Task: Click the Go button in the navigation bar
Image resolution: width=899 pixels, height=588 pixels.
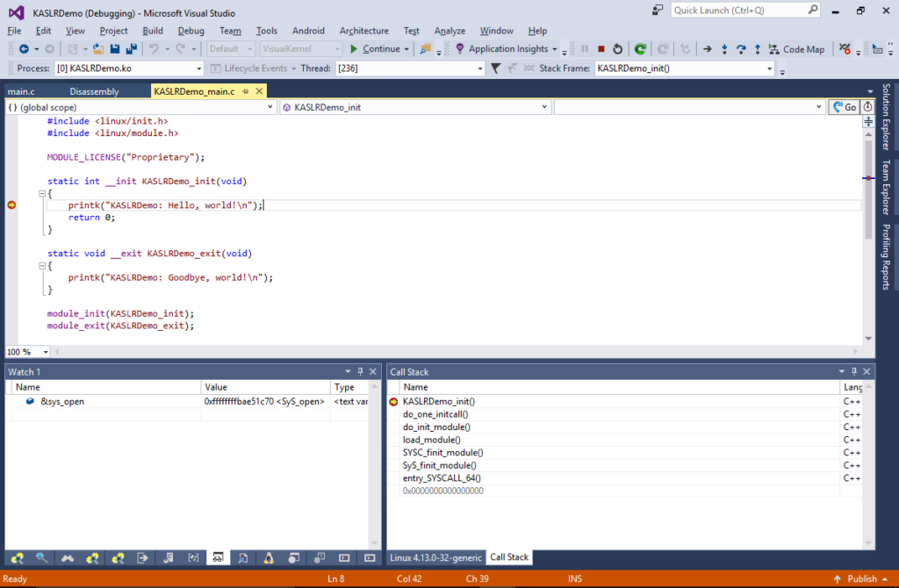Action: click(x=843, y=106)
